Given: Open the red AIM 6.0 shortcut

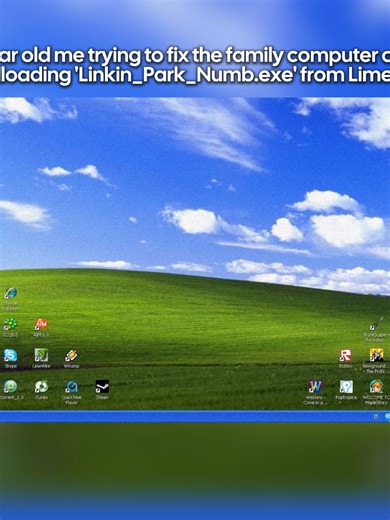Looking at the screenshot, I should point(41,324).
